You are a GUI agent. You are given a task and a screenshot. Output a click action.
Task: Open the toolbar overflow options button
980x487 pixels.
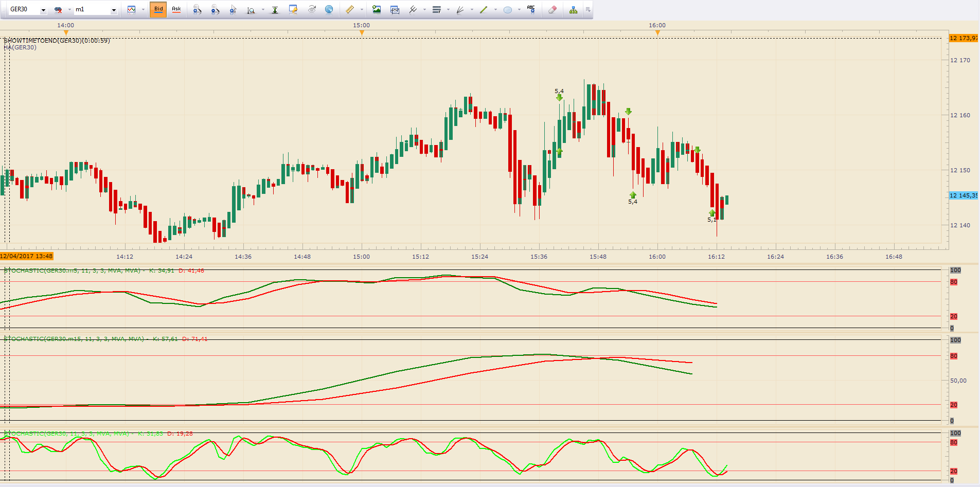coord(588,10)
